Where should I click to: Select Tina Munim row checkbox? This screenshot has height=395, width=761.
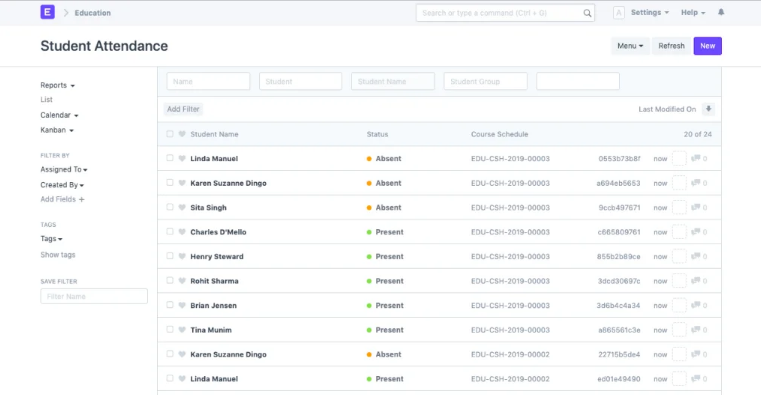tap(169, 329)
